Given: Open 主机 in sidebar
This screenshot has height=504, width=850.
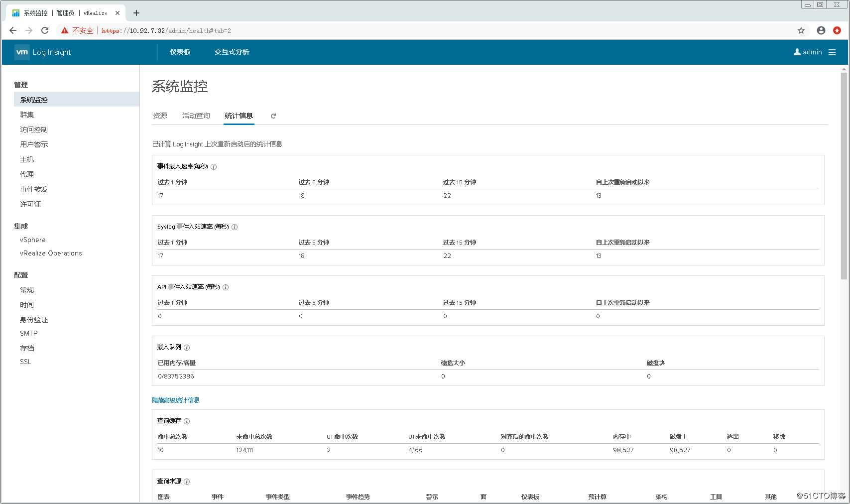Looking at the screenshot, I should tap(27, 159).
